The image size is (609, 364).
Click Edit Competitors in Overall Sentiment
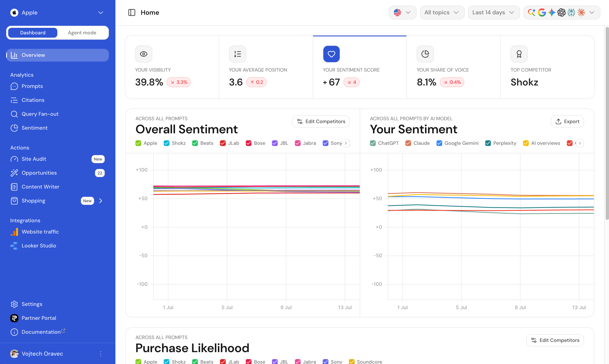click(321, 121)
